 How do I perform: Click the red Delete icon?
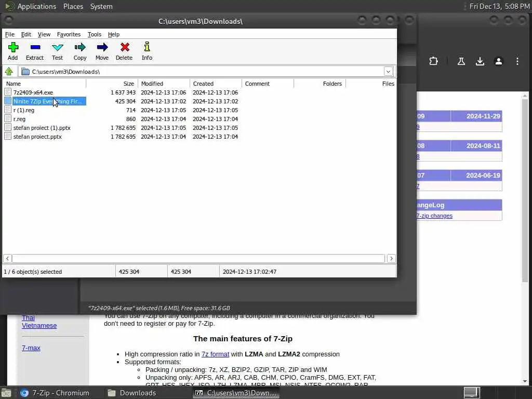coord(125,47)
